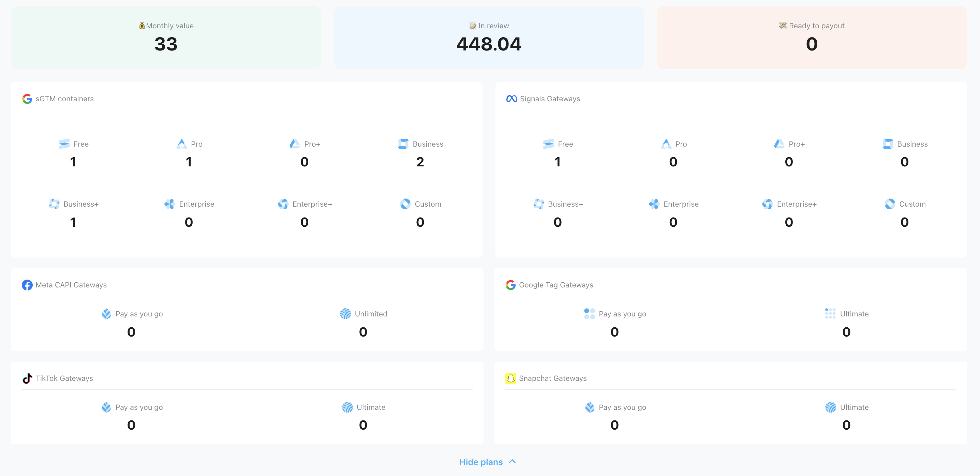Click the Pro+ plan icon in Signals Gateways
980x476 pixels.
pos(779,144)
